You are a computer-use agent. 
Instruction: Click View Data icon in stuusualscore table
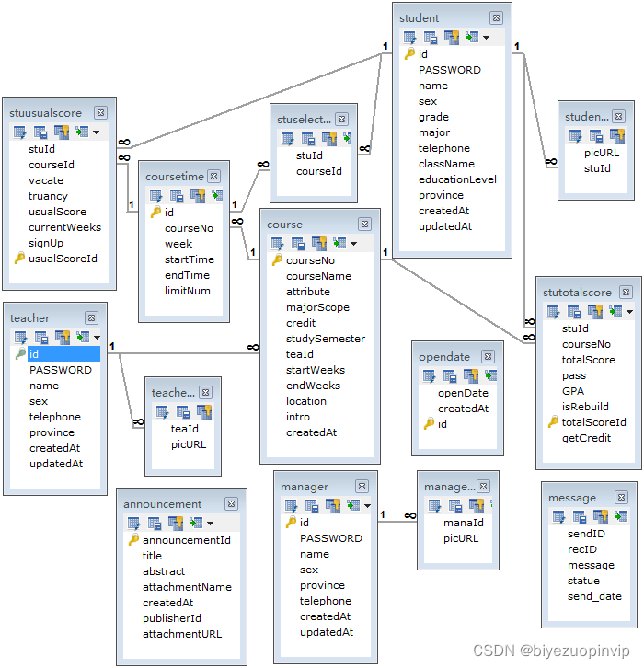82,132
